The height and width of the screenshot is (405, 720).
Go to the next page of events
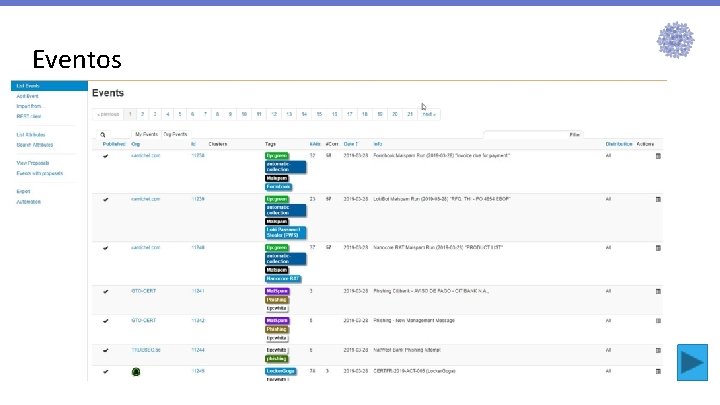click(429, 114)
